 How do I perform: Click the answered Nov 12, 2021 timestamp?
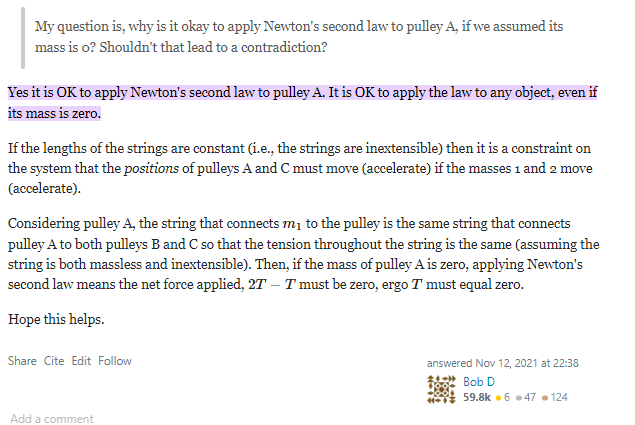[503, 363]
